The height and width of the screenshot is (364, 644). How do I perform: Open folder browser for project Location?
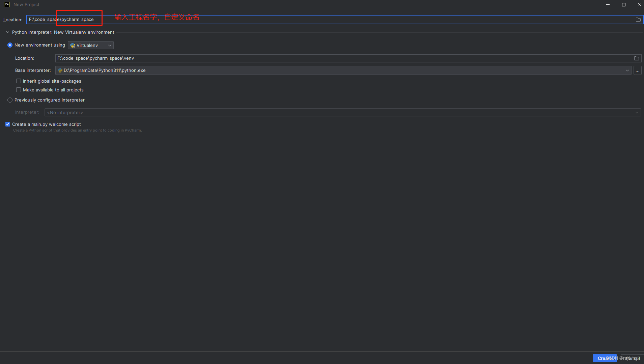pyautogui.click(x=638, y=20)
